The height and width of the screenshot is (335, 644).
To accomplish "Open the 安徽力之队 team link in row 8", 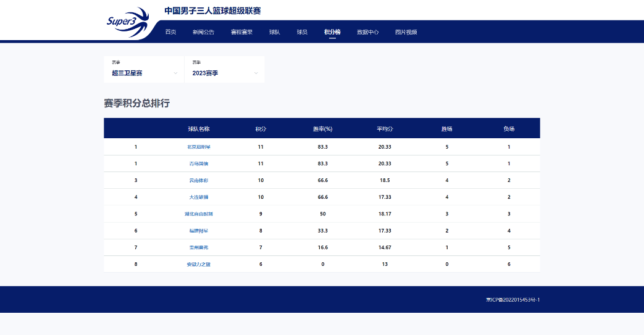I will [x=199, y=265].
